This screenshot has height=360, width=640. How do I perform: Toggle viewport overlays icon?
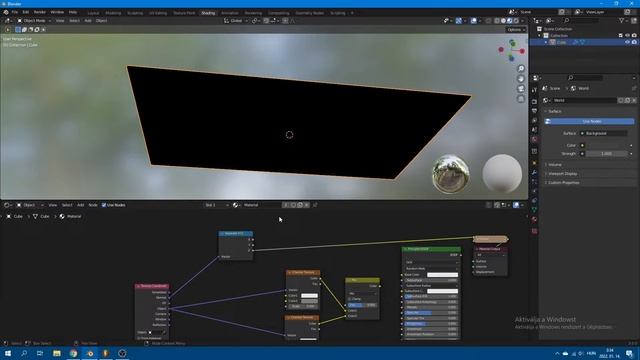[x=473, y=20]
